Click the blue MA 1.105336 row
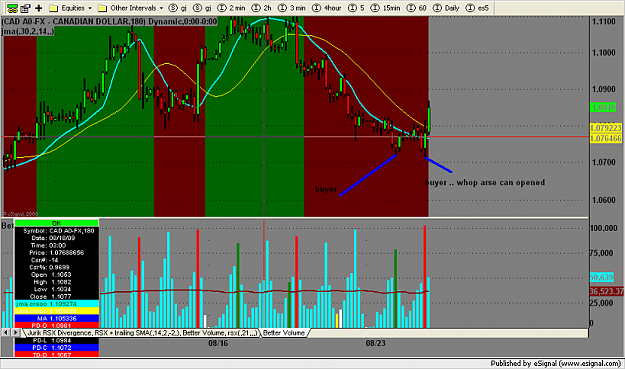The height and width of the screenshot is (369, 625). click(x=57, y=318)
